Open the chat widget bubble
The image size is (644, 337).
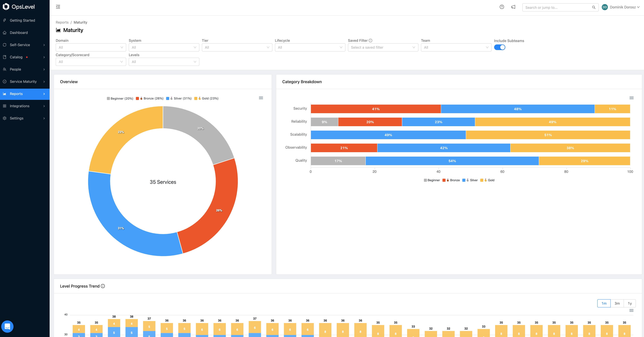(7, 326)
